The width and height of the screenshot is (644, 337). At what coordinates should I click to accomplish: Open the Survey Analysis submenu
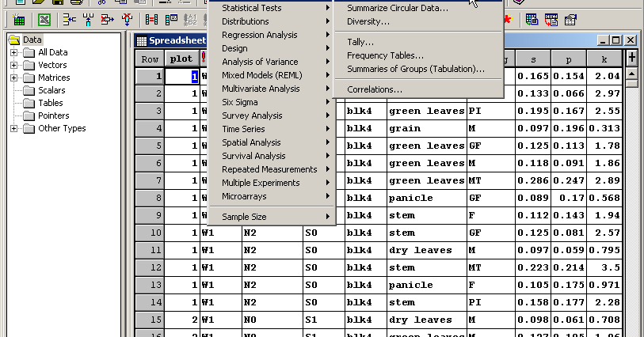pos(272,115)
